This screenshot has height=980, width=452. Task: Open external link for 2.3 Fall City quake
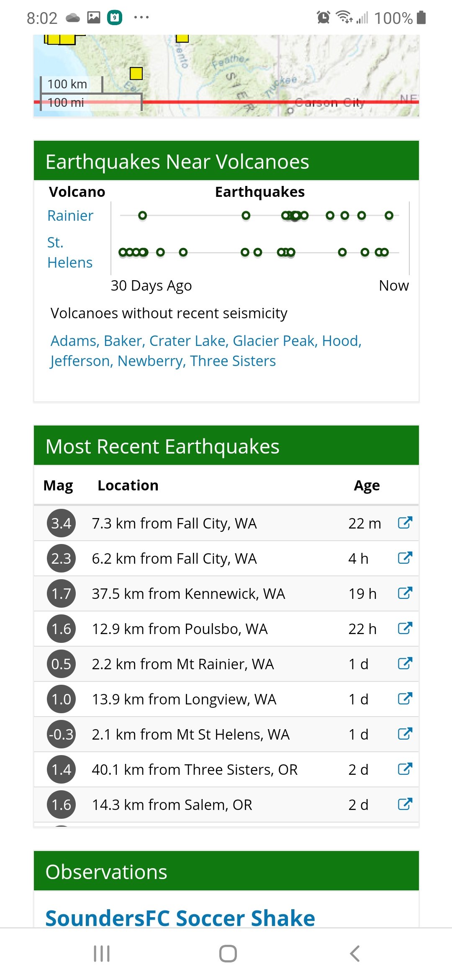405,558
